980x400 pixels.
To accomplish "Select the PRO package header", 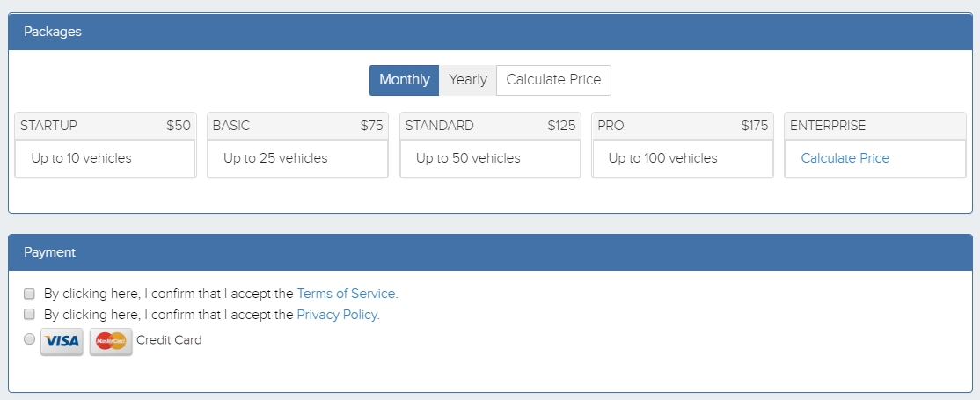I will coord(683,126).
